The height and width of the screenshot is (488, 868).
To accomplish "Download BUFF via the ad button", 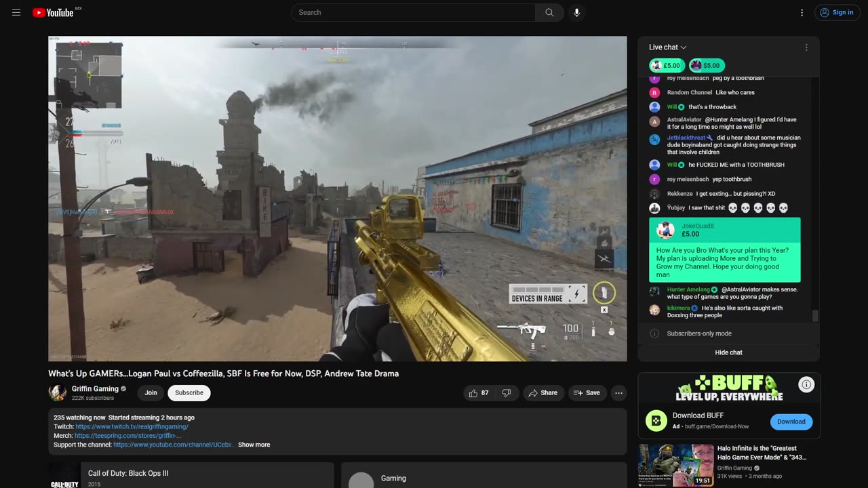I will 791,422.
